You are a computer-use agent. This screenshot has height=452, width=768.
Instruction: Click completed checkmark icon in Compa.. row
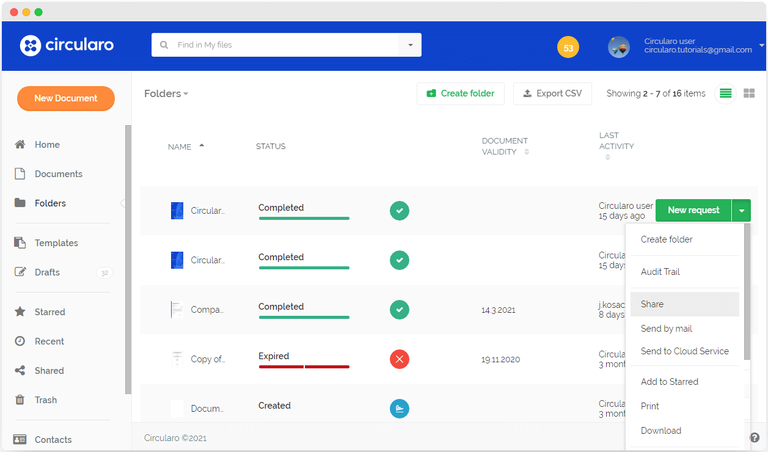coord(399,309)
